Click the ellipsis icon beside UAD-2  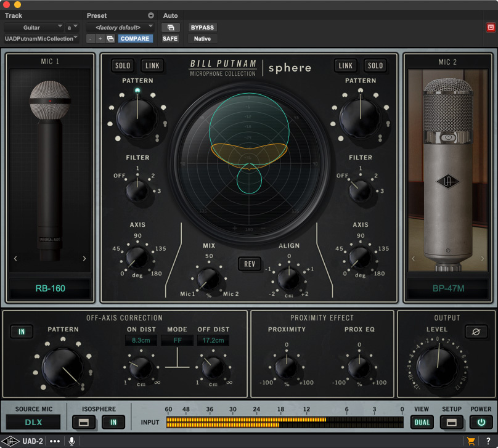54,441
